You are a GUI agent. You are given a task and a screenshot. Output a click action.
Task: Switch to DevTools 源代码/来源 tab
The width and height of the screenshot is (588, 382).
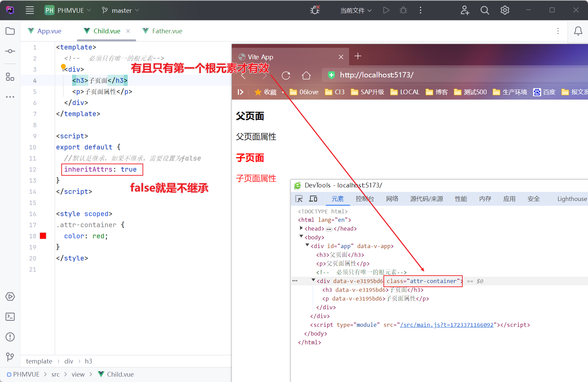pos(427,199)
